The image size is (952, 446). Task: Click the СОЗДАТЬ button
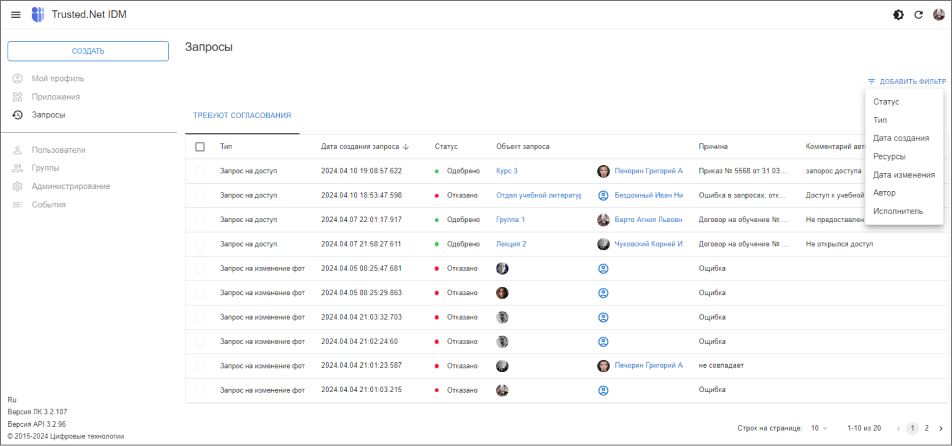pos(88,51)
